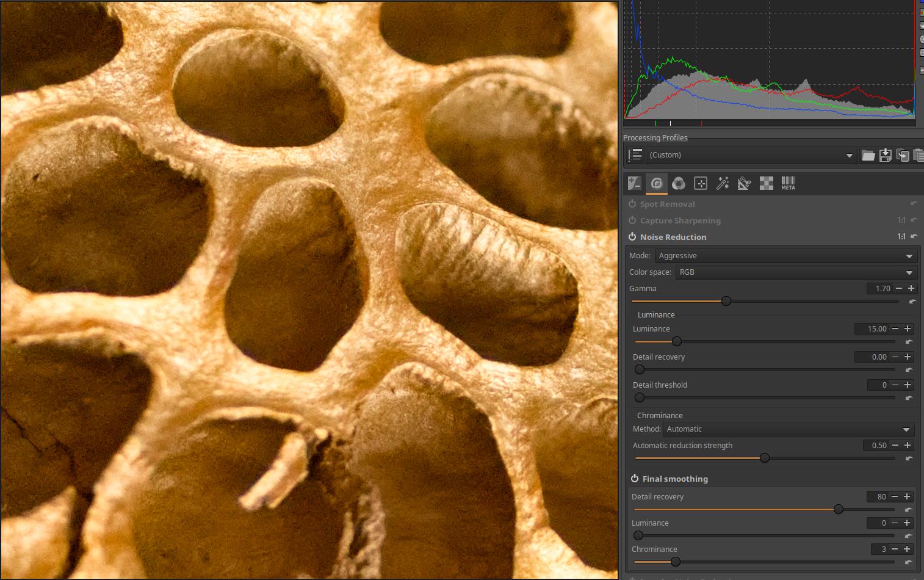Open the Special Effects magic wand tab

coord(723,183)
